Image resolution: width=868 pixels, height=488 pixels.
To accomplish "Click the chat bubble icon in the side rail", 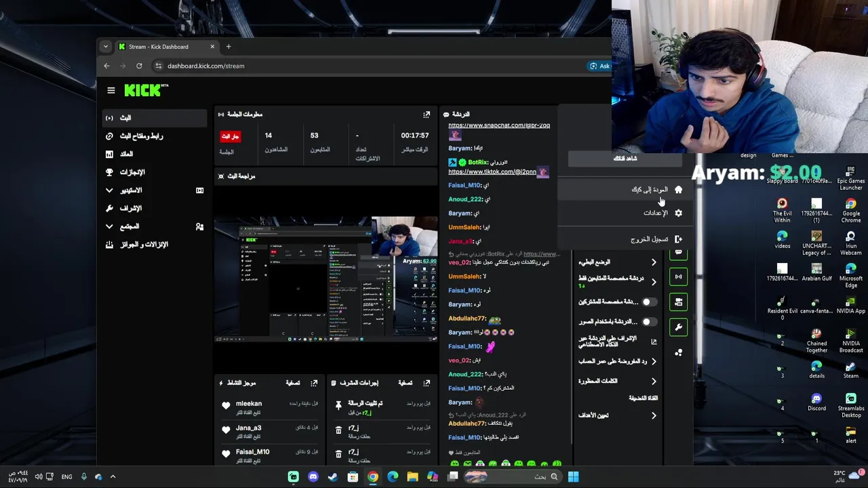I will click(679, 253).
